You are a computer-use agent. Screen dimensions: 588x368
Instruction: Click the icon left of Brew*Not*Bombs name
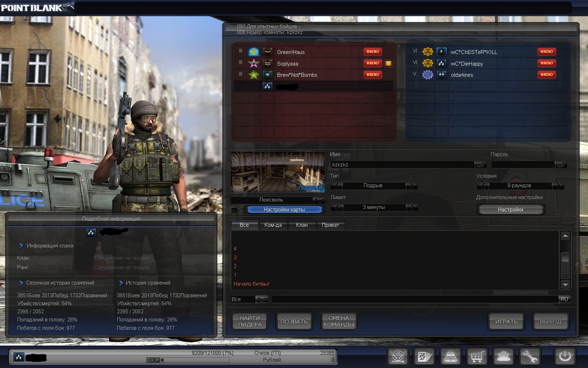(267, 75)
